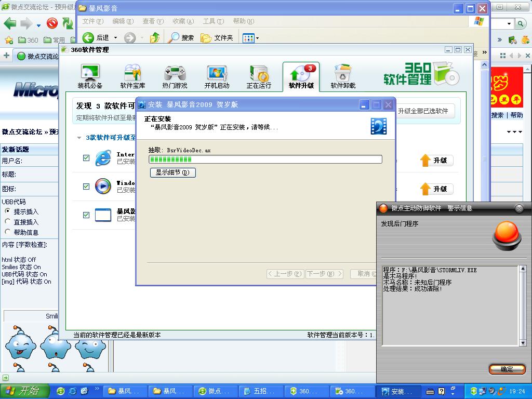Select the 软件升级 tab

pos(301,77)
